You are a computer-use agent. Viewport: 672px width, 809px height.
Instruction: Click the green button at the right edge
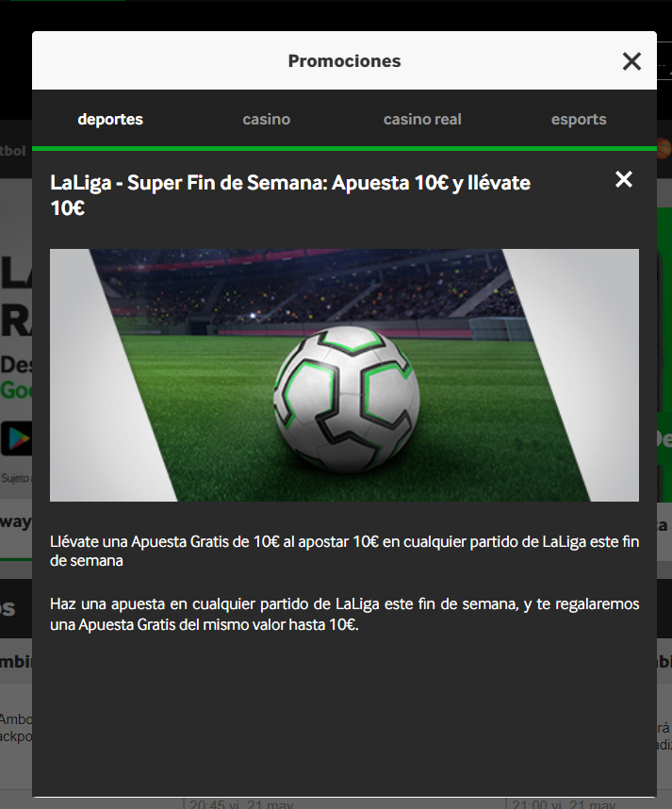[x=664, y=438]
